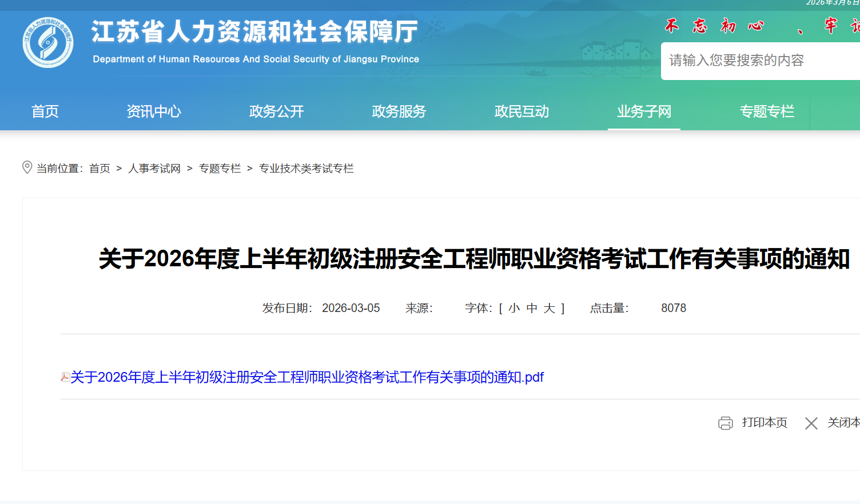The width and height of the screenshot is (860, 504).
Task: Click the search input field
Action: (755, 61)
